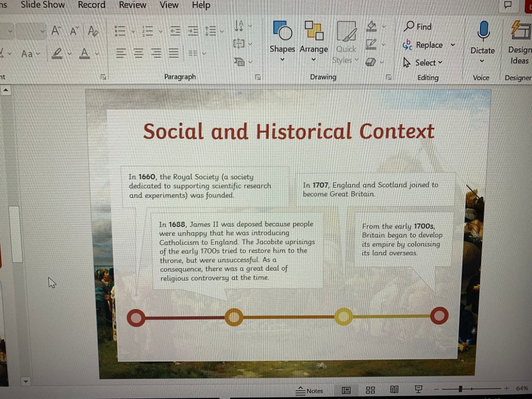
Task: Click the Replace button
Action: click(423, 45)
